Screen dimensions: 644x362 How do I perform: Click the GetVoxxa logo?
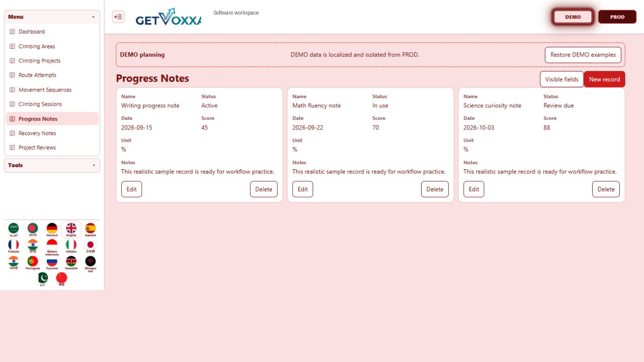[168, 17]
